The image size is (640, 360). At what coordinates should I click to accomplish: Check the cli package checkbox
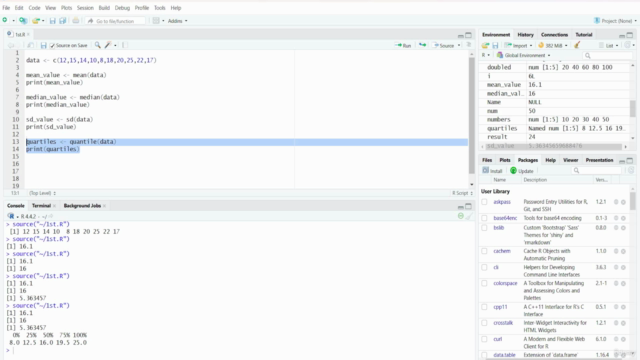[x=484, y=267]
